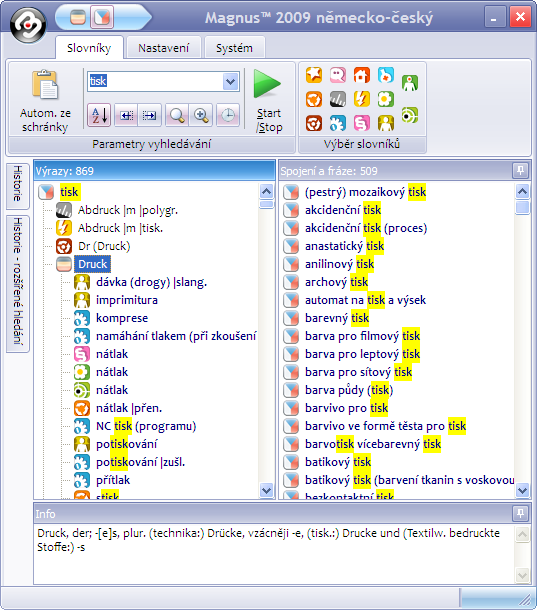
Task: Open Historie - rozšířené hledání side tab
Action: pos(18,283)
